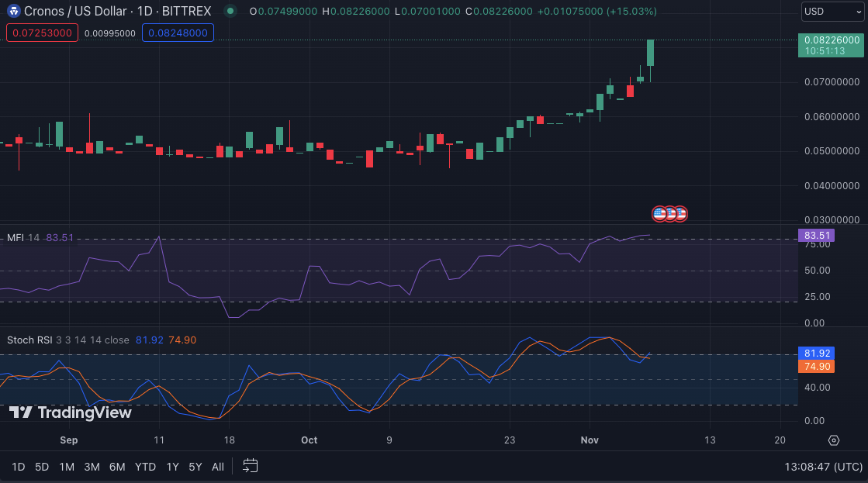The width and height of the screenshot is (868, 483).
Task: Select the All time range
Action: coord(218,467)
